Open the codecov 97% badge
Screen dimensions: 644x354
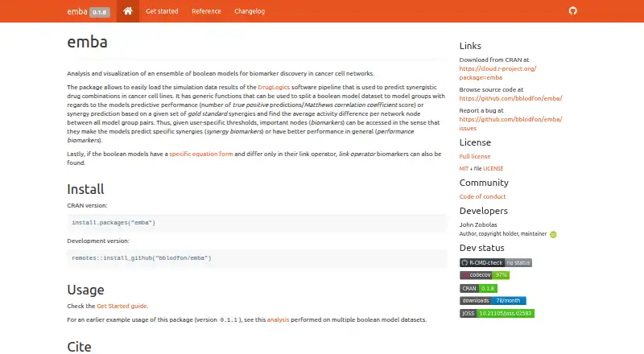(x=485, y=275)
